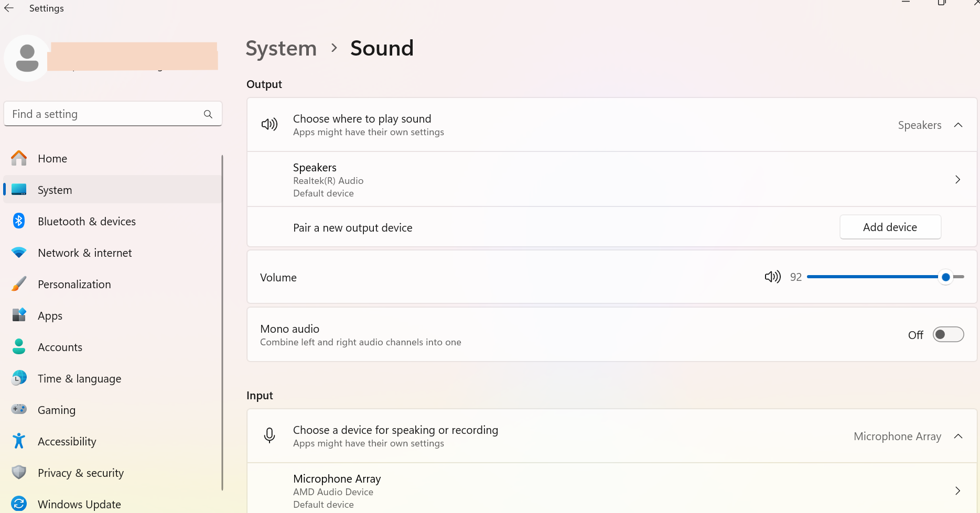Click the Find a setting field
The image size is (980, 513).
coord(105,114)
